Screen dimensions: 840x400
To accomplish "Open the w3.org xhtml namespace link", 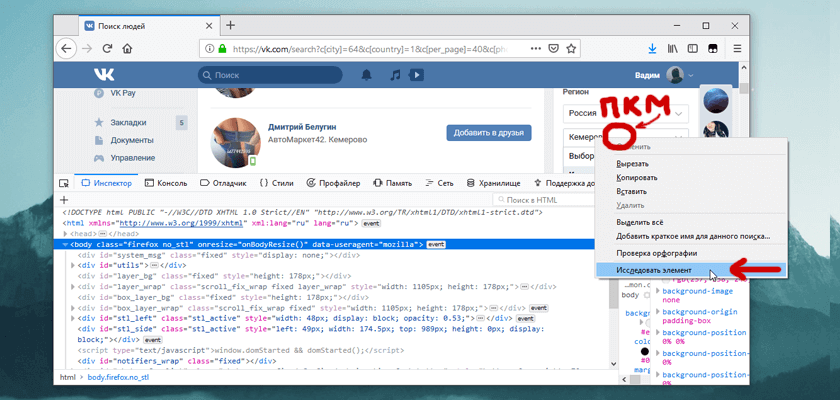I will [181, 223].
